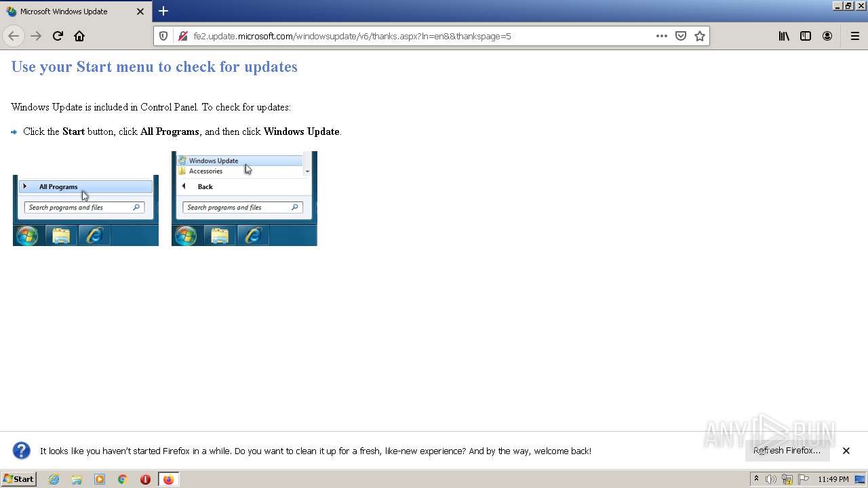Click the bold "Windows Update" instruction text

301,131
